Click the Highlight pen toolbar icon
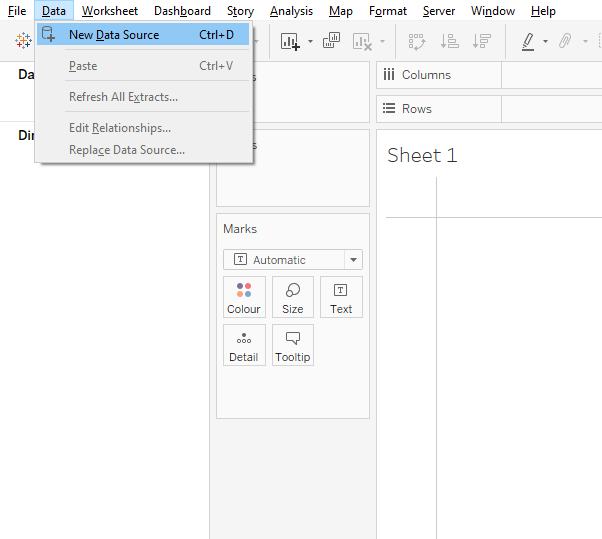The width and height of the screenshot is (602, 539). tap(527, 41)
